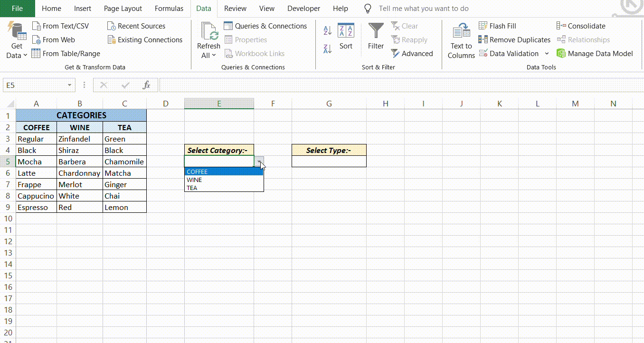Viewport: 644px width, 343px height.
Task: Choose WINE from the dropdown list
Action: click(224, 180)
